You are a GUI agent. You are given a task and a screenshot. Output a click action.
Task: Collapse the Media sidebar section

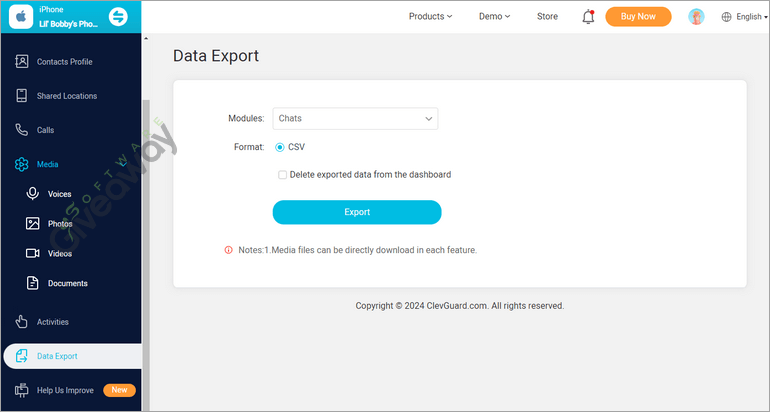point(47,164)
